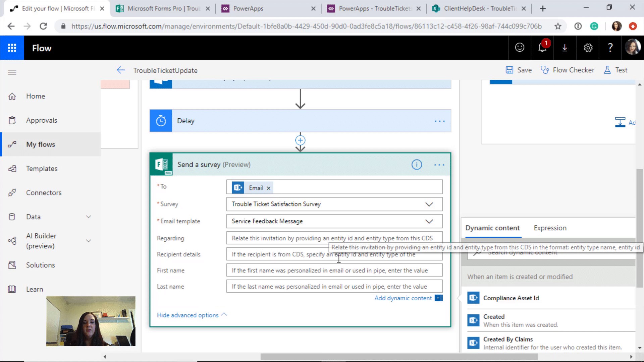
Task: Open Templates in the sidebar
Action: pos(50,169)
